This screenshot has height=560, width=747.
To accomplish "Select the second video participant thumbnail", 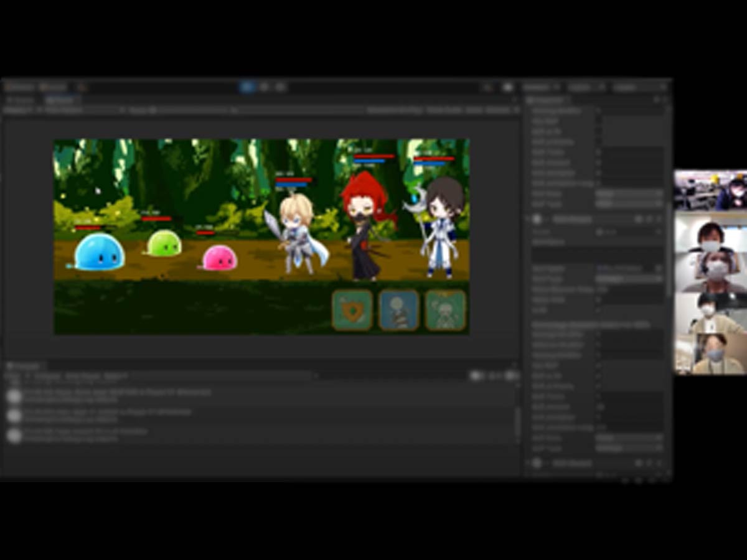I will [x=710, y=233].
